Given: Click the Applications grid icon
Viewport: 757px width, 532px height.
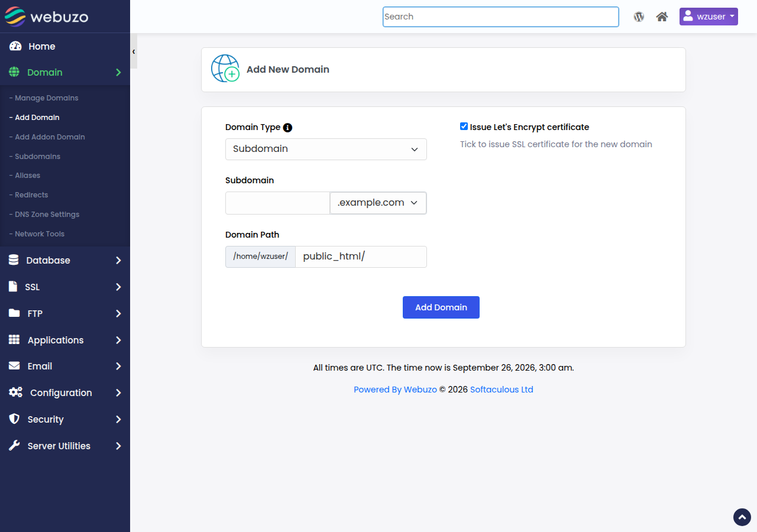Looking at the screenshot, I should pyautogui.click(x=14, y=340).
